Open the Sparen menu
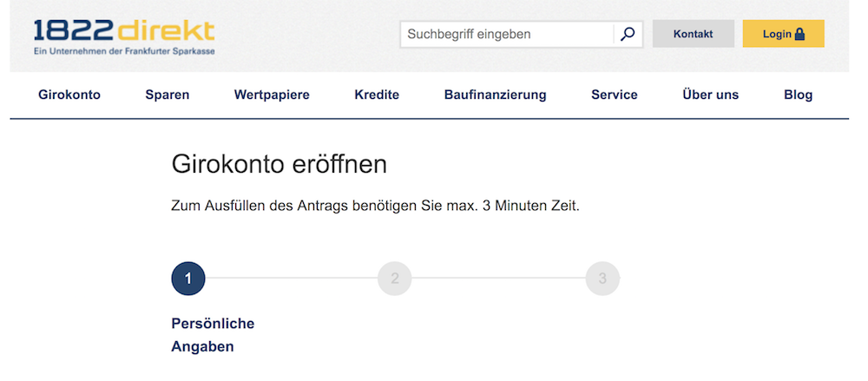This screenshot has width=868, height=381. (x=168, y=95)
